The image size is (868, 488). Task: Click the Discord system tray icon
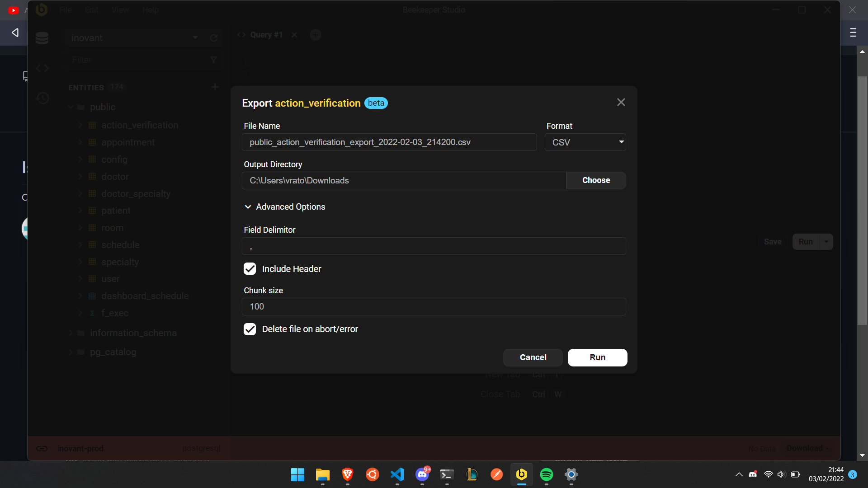tap(753, 474)
